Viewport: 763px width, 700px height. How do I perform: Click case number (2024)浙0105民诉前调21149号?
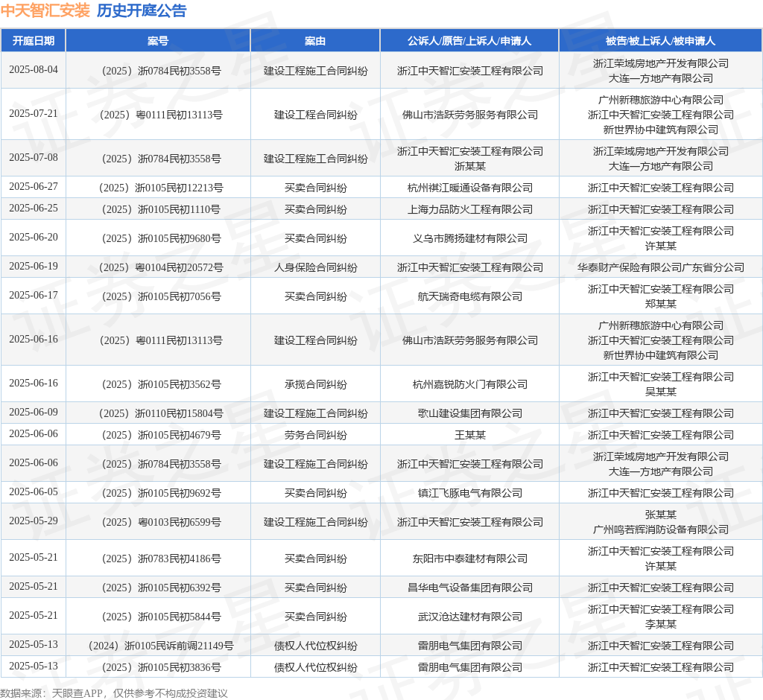pyautogui.click(x=161, y=646)
